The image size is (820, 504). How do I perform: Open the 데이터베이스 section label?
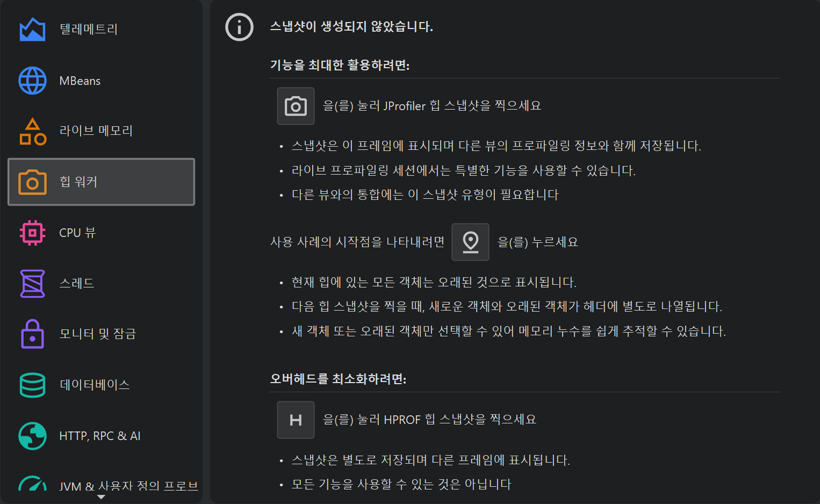[95, 385]
